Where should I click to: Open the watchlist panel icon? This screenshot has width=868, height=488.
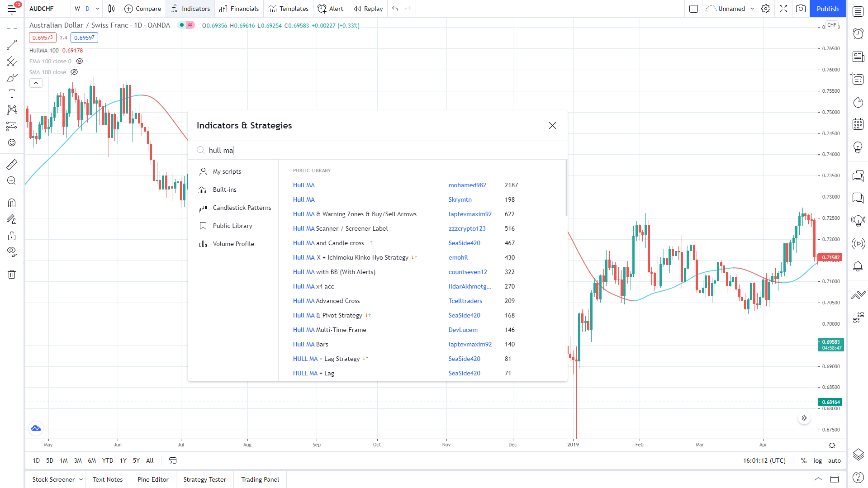pyautogui.click(x=858, y=11)
